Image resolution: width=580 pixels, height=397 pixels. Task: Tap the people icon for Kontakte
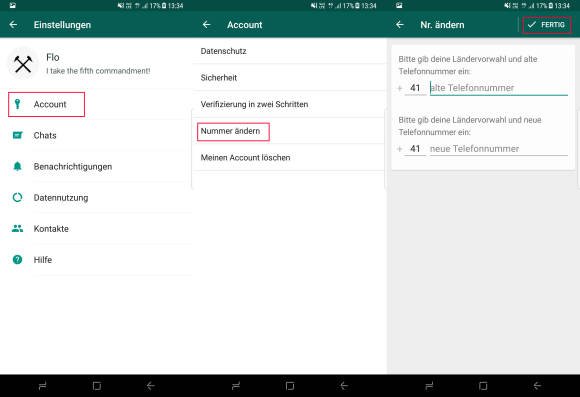tap(17, 228)
